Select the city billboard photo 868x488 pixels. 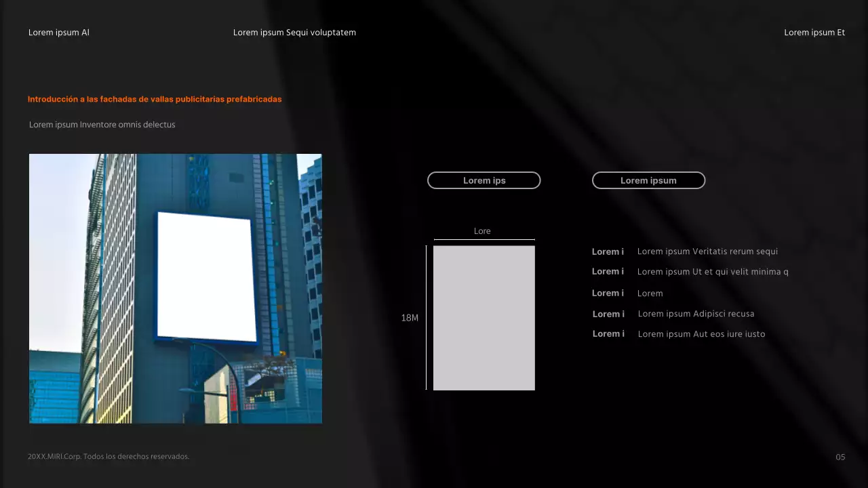[175, 288]
